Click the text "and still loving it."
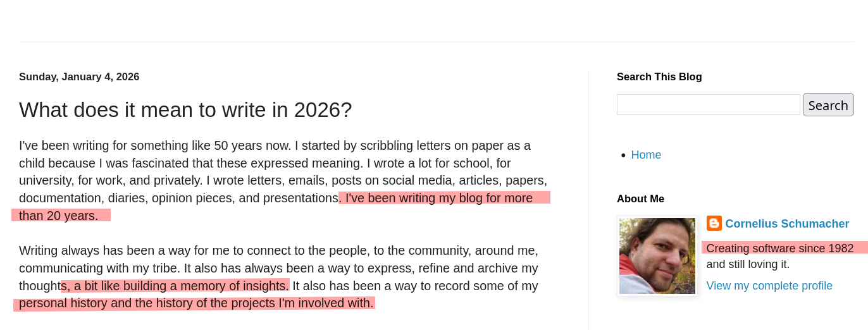Viewport: 868px width, 330px height. tap(748, 264)
